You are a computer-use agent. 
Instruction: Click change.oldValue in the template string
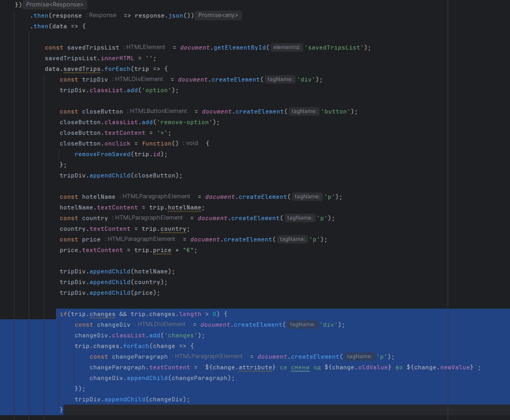click(350, 367)
